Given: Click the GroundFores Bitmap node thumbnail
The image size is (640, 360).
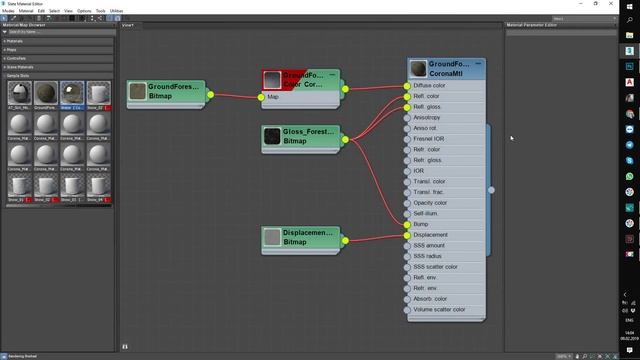Looking at the screenshot, I should point(138,91).
